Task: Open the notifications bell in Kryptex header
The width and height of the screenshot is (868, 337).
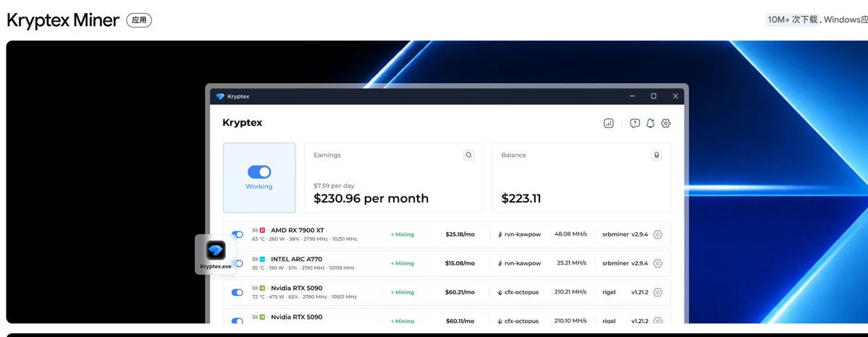Action: click(650, 124)
